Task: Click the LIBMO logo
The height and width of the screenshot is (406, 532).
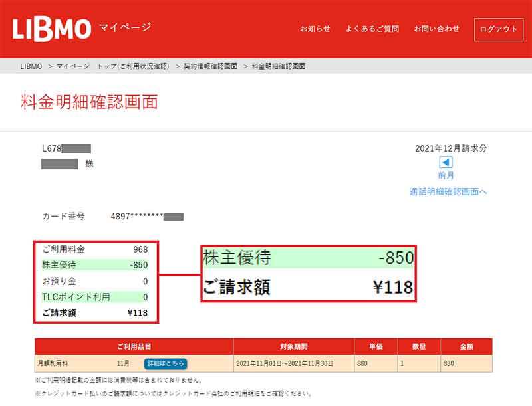Action: pos(52,29)
